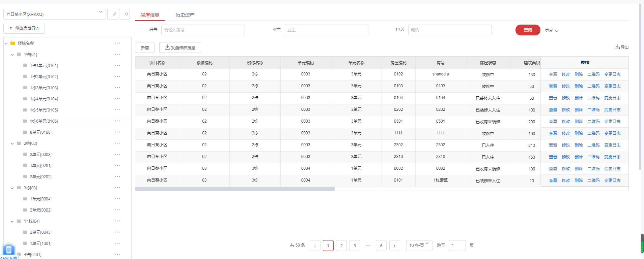644x259 pixels.
Task: Click 二维码 link for room shangdia
Action: [593, 74]
